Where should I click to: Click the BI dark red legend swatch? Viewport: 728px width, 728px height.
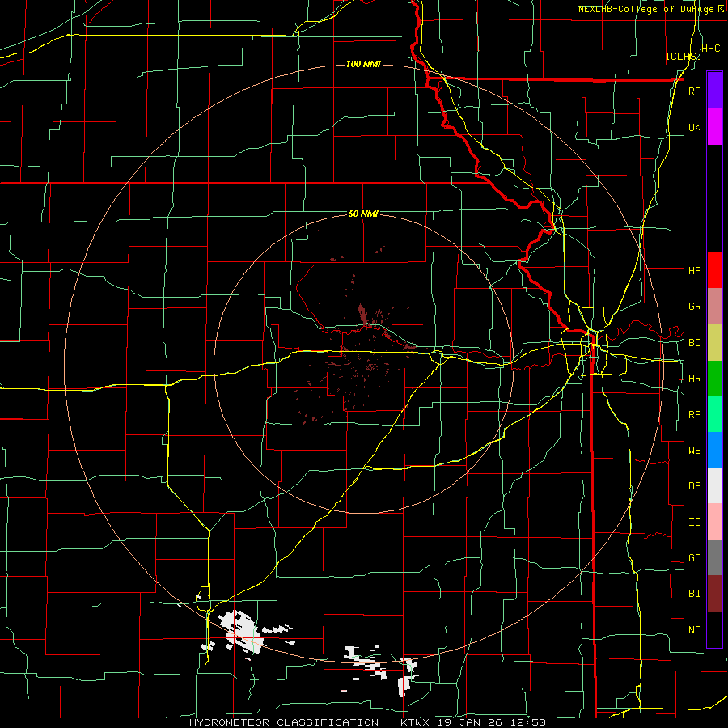[x=714, y=594]
